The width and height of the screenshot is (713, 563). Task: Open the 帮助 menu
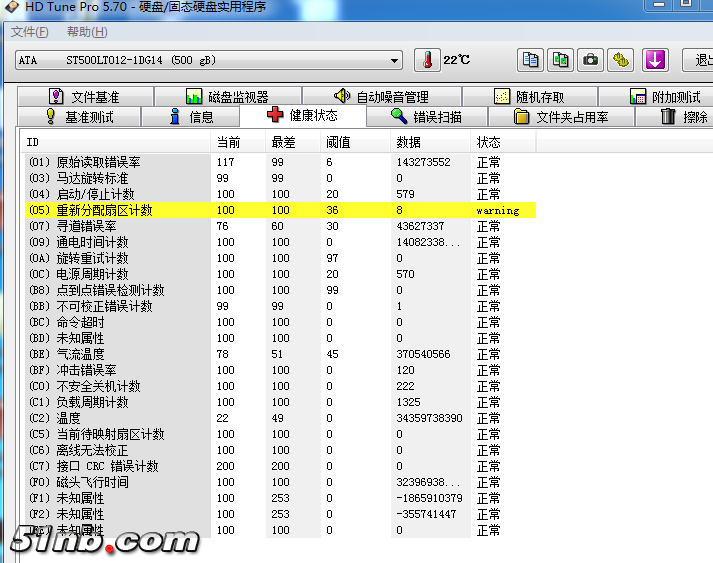click(86, 32)
